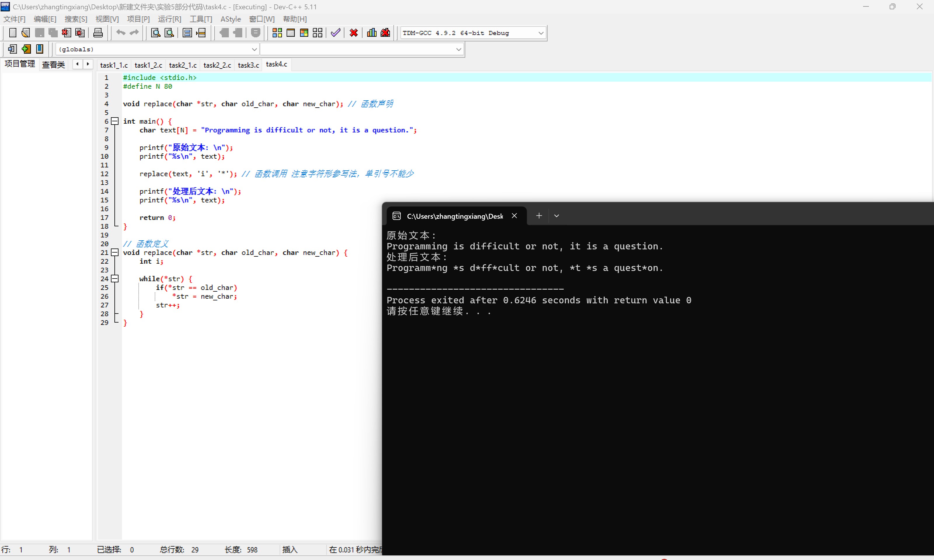Image resolution: width=934 pixels, height=560 pixels.
Task: Click the New file toolbar icon
Action: point(13,33)
